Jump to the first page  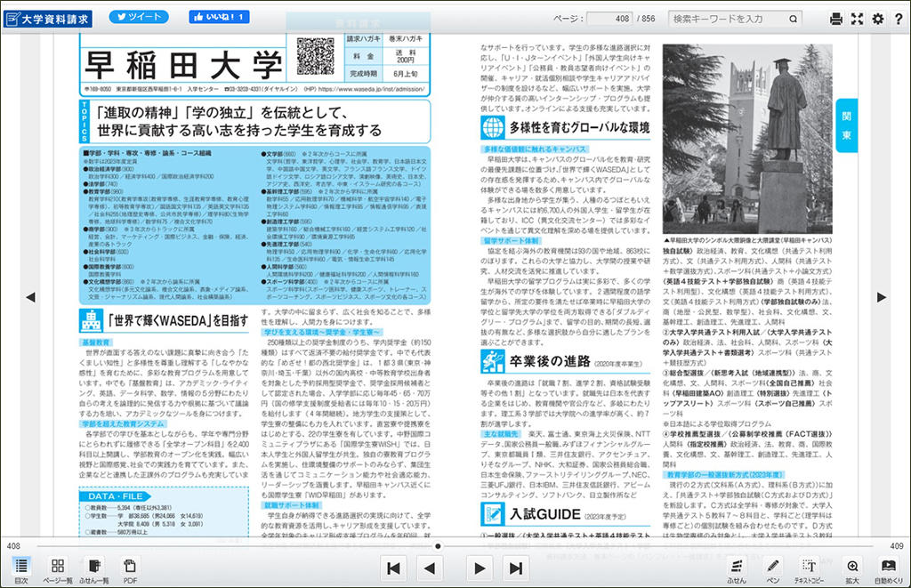tap(394, 568)
